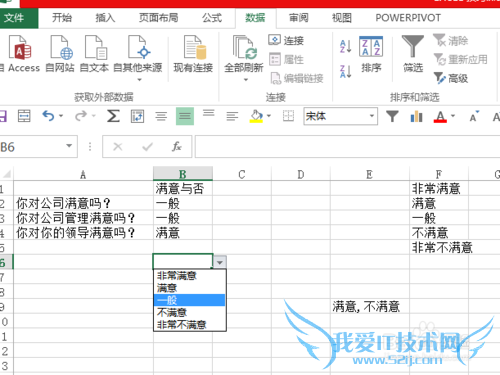Screen dimensions: 500x375
Task: Switch to the Page Layout (页面布局) tab
Action: [x=158, y=18]
